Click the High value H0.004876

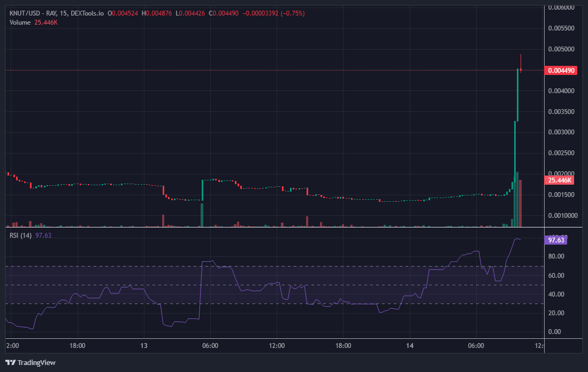click(x=157, y=13)
